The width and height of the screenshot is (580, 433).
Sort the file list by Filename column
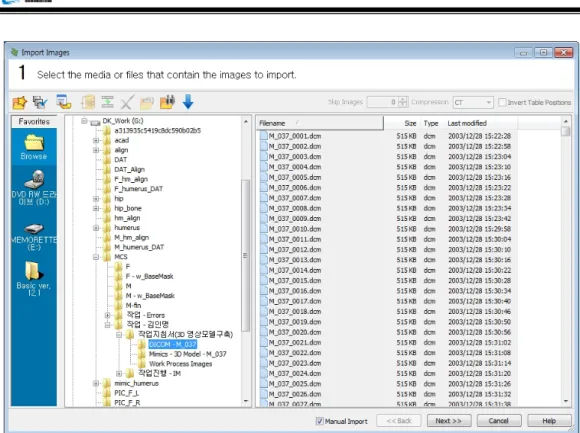pyautogui.click(x=320, y=123)
